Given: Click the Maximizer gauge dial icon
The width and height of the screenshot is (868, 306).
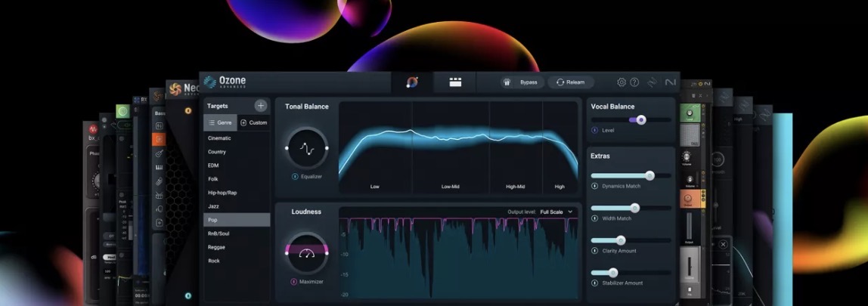Looking at the screenshot, I should coord(307,253).
